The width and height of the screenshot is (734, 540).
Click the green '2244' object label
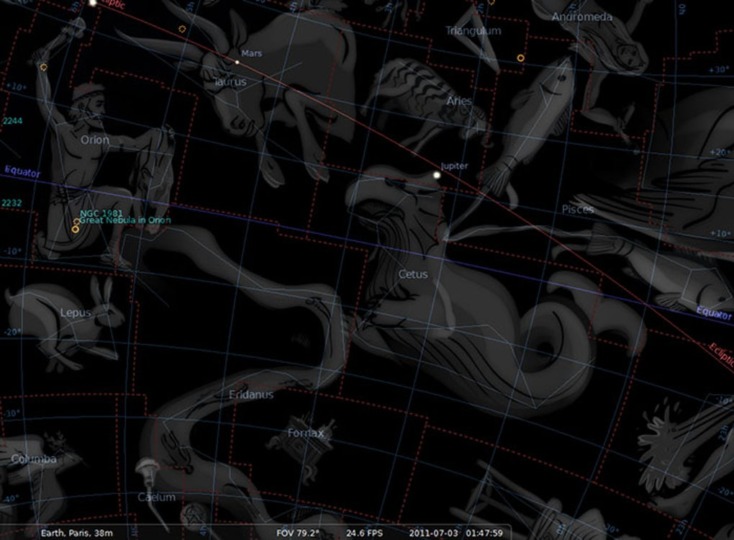click(12, 121)
